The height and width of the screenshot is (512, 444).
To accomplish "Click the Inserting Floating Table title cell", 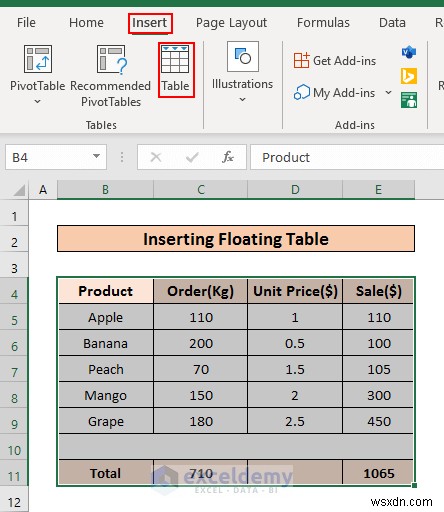I will (x=236, y=239).
